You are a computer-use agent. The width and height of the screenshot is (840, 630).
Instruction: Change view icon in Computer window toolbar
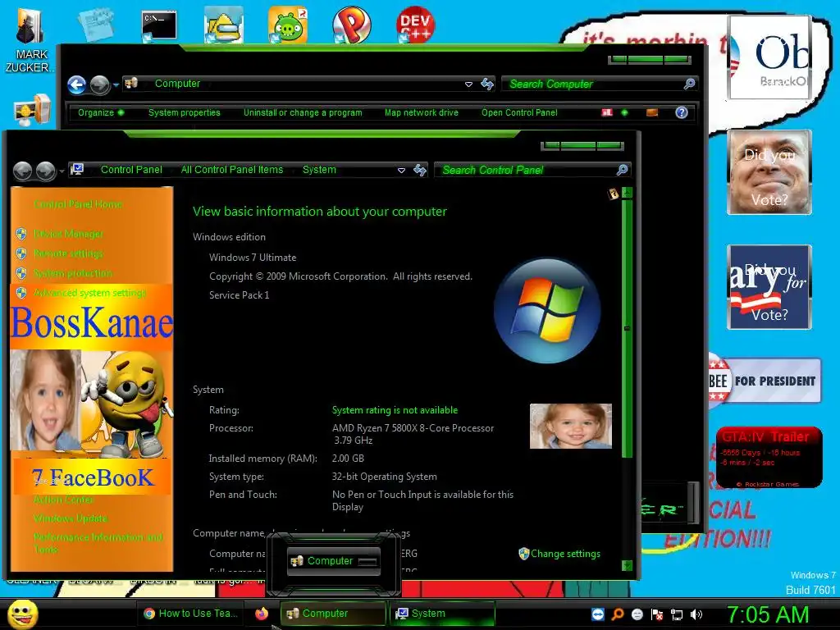pyautogui.click(x=607, y=112)
